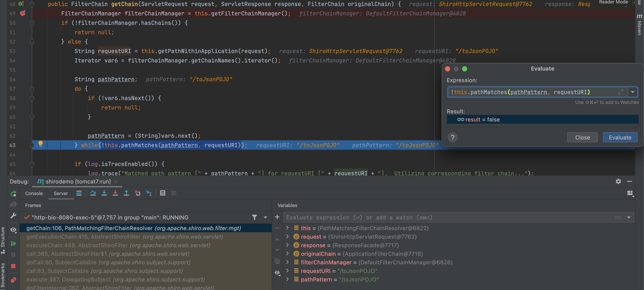Open watch field history dropdown
Image resolution: width=644 pixels, height=290 pixels.
coord(629,217)
